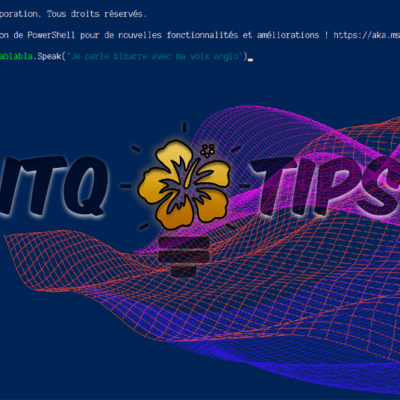Viewport: 400px width, 400px height.
Task: Click the green ablablabla variable text
Action: (x=16, y=56)
